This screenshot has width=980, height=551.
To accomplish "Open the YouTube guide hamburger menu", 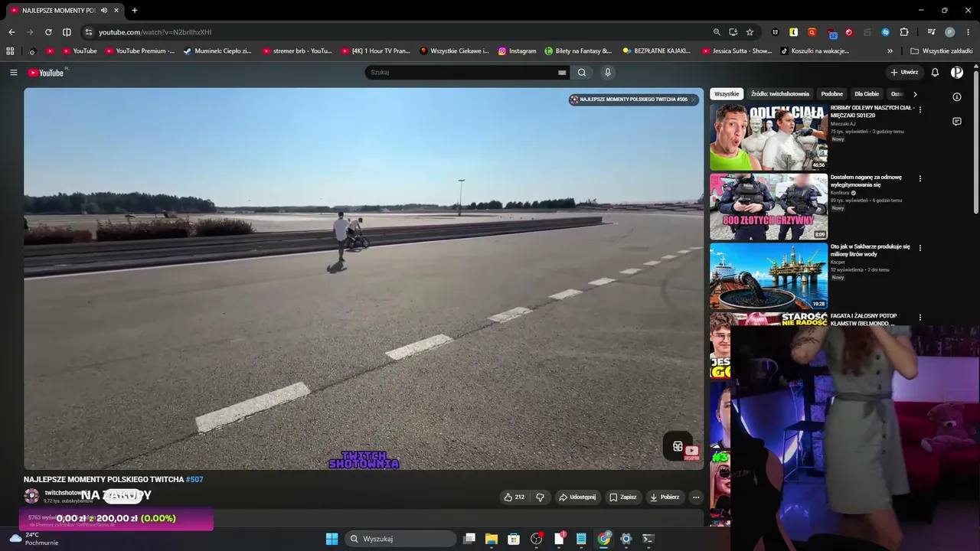I will point(13,73).
